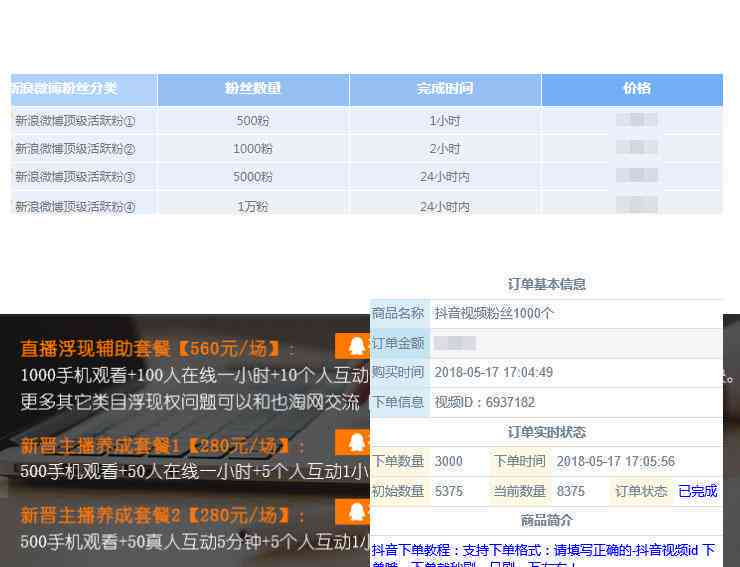Click row 新浪微博顶级活跃粉③

[x=367, y=177]
